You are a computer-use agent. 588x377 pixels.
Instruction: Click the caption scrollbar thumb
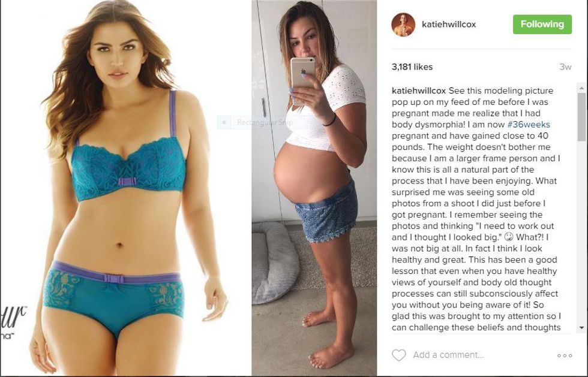pyautogui.click(x=581, y=116)
